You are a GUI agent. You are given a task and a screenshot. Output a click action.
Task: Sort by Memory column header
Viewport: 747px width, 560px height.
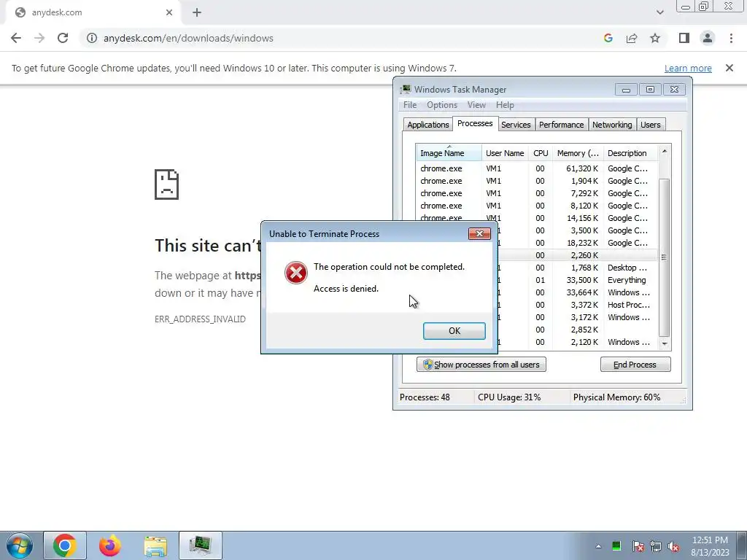pos(578,153)
